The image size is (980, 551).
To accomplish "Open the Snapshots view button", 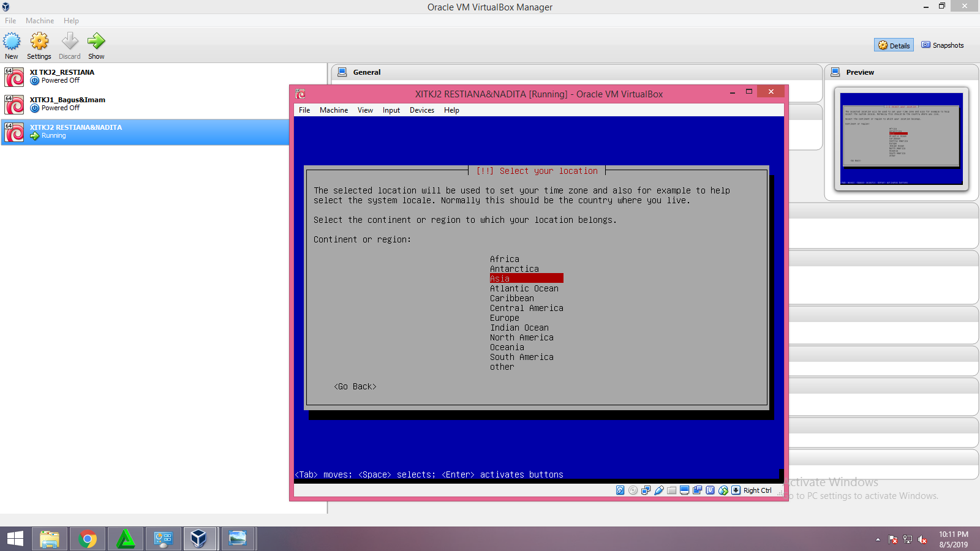I will (x=943, y=45).
